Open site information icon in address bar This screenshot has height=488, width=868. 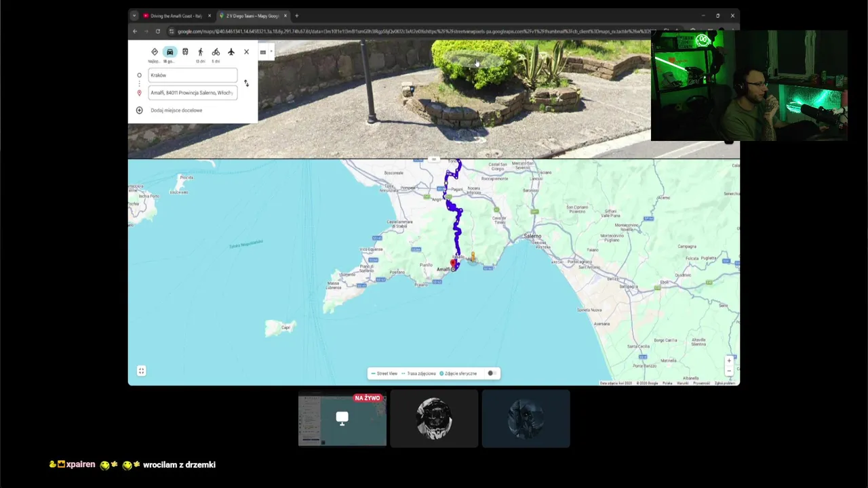tap(172, 31)
